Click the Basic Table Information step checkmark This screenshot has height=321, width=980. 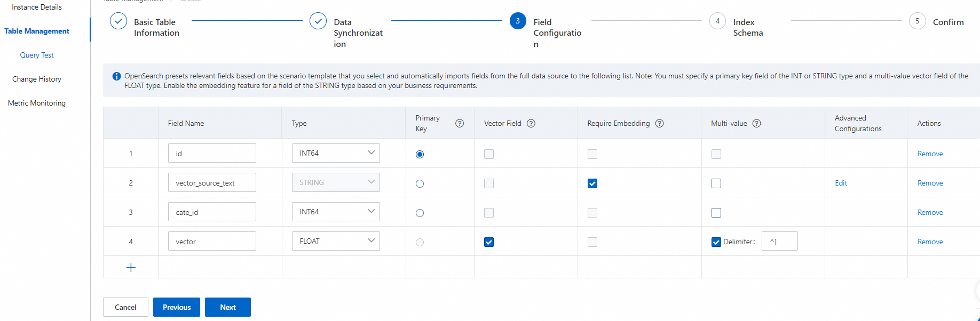pos(118,21)
